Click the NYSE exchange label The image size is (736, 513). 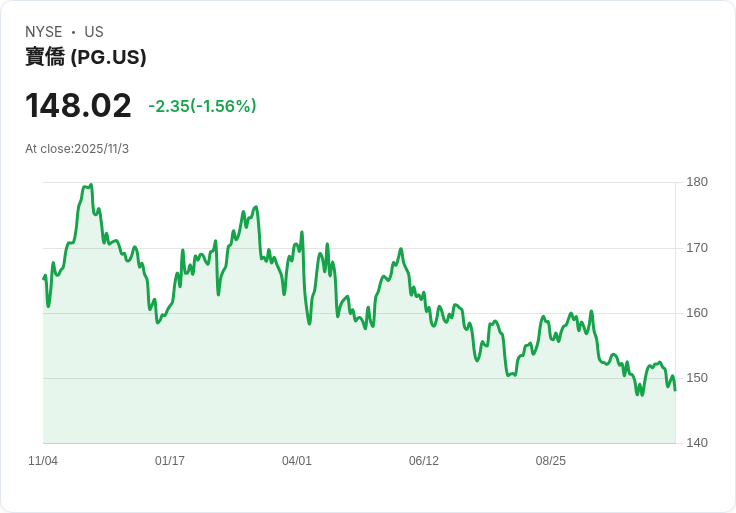point(43,32)
